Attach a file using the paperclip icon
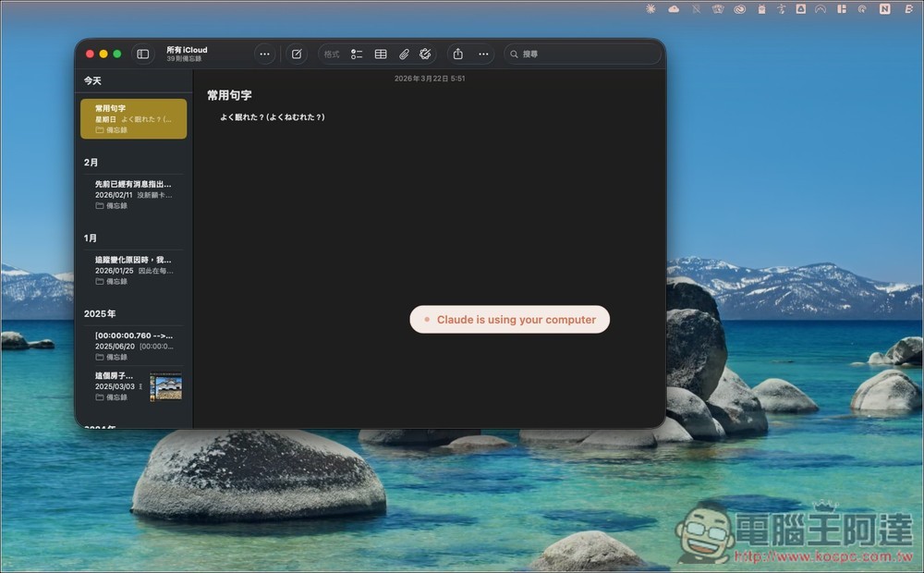924x573 pixels. [403, 54]
